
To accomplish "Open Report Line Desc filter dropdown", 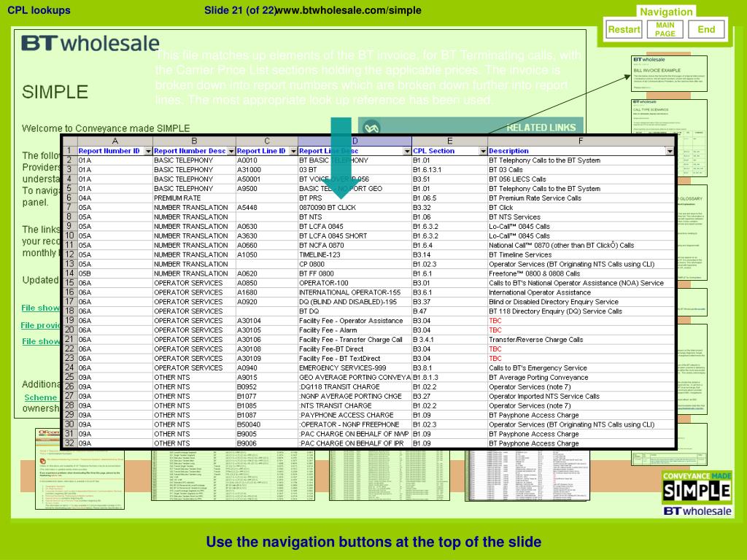I will [x=407, y=151].
